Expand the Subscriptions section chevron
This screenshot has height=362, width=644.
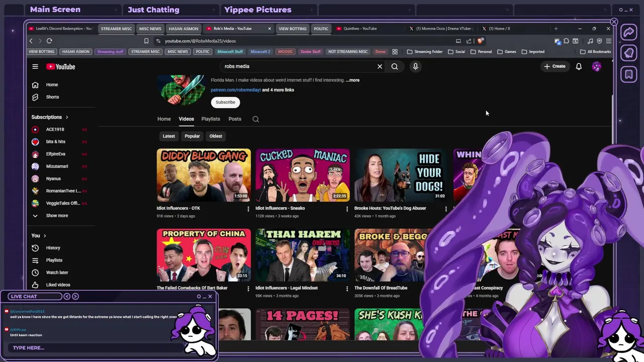pos(67,117)
